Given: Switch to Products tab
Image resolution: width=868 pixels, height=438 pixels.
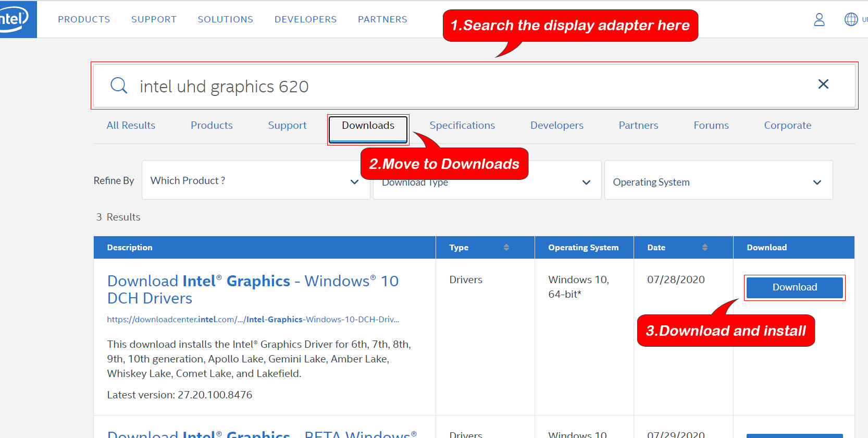Looking at the screenshot, I should pyautogui.click(x=212, y=125).
